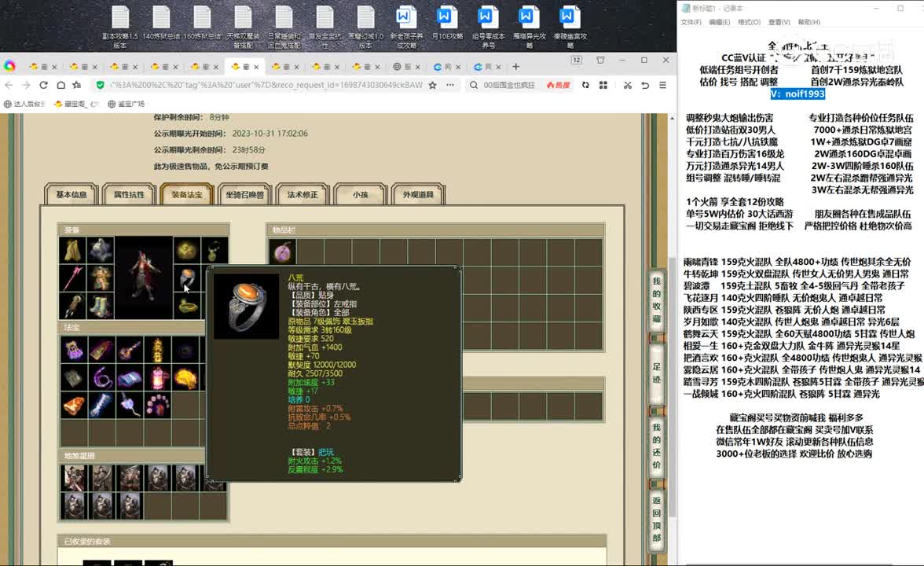
Task: Click the browser undo arrow icon
Action: [x=645, y=85]
